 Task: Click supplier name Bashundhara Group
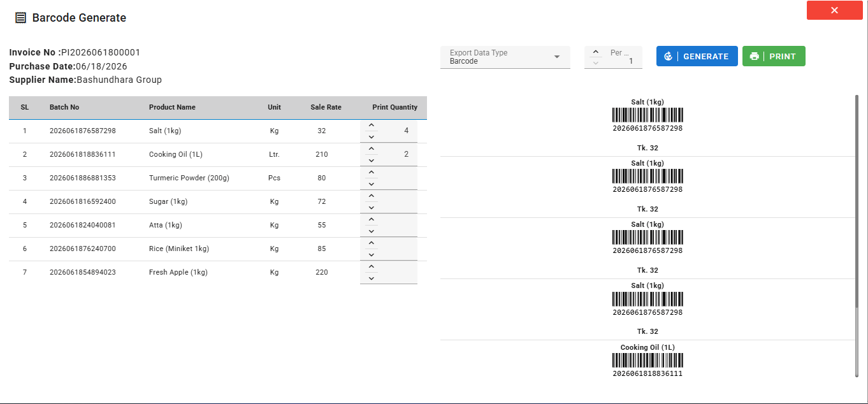[x=119, y=80]
